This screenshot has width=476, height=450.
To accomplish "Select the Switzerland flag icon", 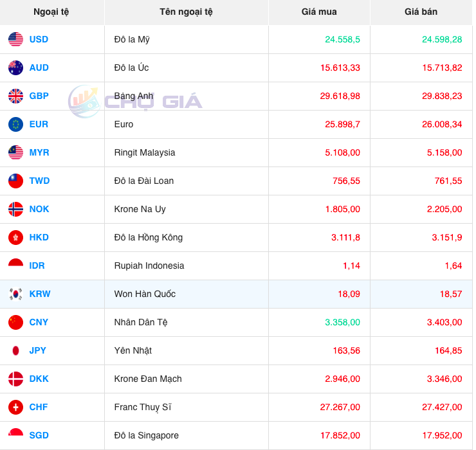I will coord(15,407).
